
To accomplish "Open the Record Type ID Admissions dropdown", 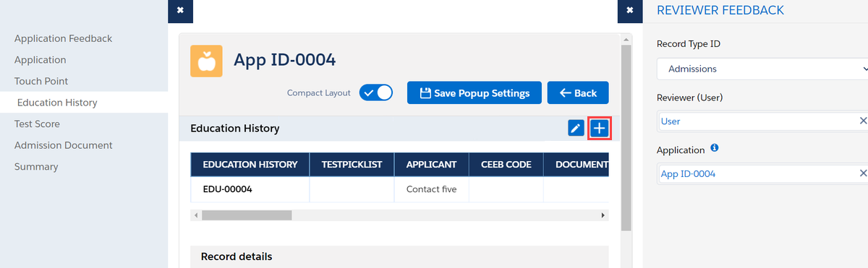I will coord(762,69).
